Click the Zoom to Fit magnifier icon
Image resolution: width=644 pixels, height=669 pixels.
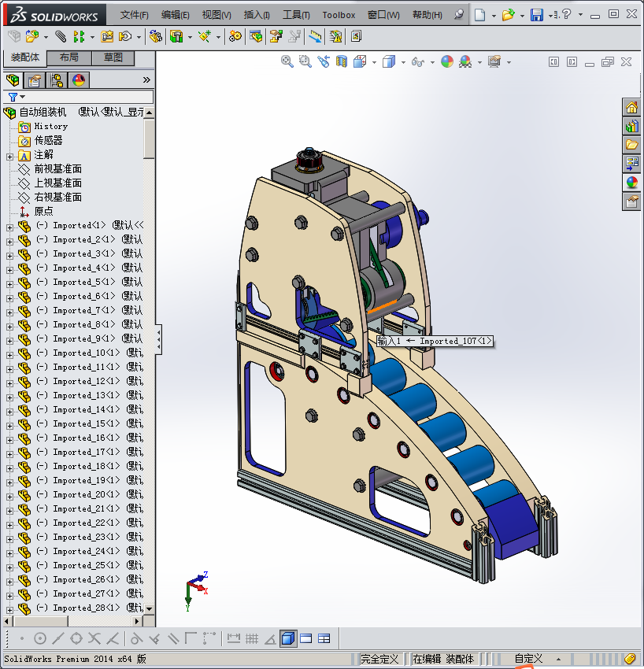click(287, 62)
